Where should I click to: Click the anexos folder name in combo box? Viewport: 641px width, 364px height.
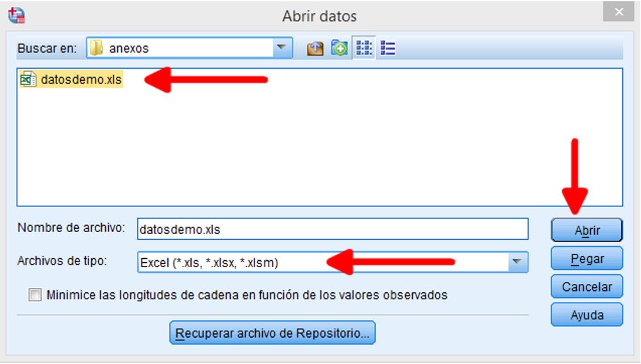pos(129,49)
